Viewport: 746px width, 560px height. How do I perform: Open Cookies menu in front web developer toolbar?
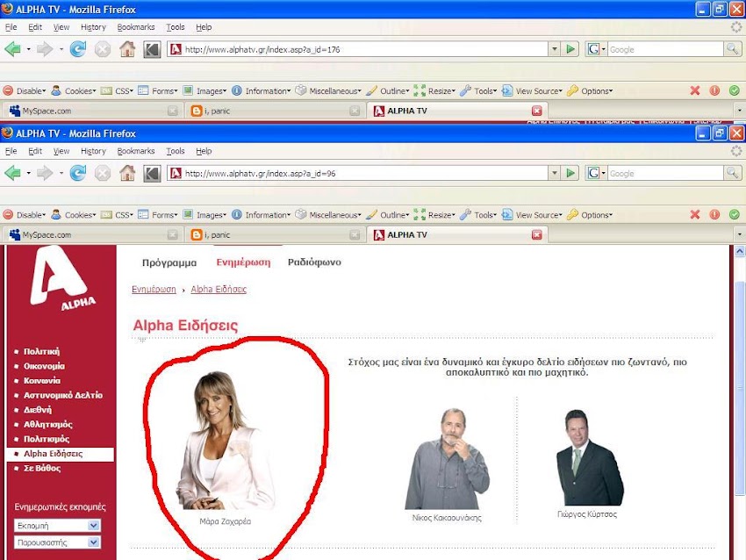click(74, 215)
